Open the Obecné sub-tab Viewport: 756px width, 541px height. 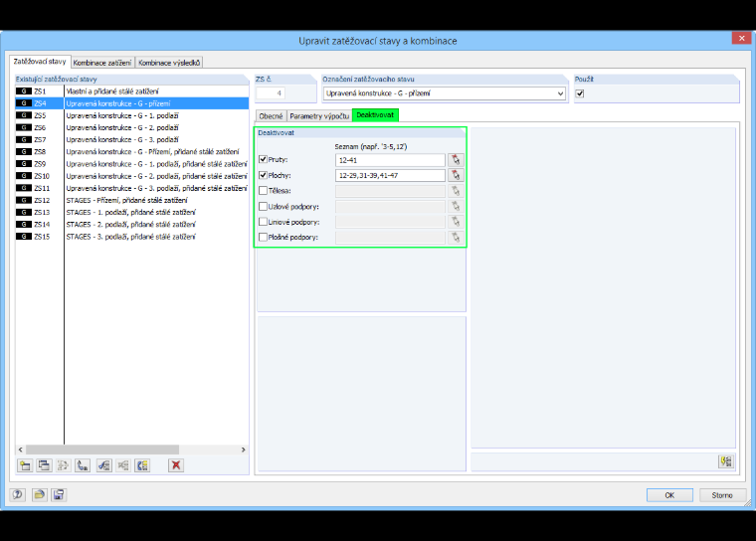coord(271,116)
